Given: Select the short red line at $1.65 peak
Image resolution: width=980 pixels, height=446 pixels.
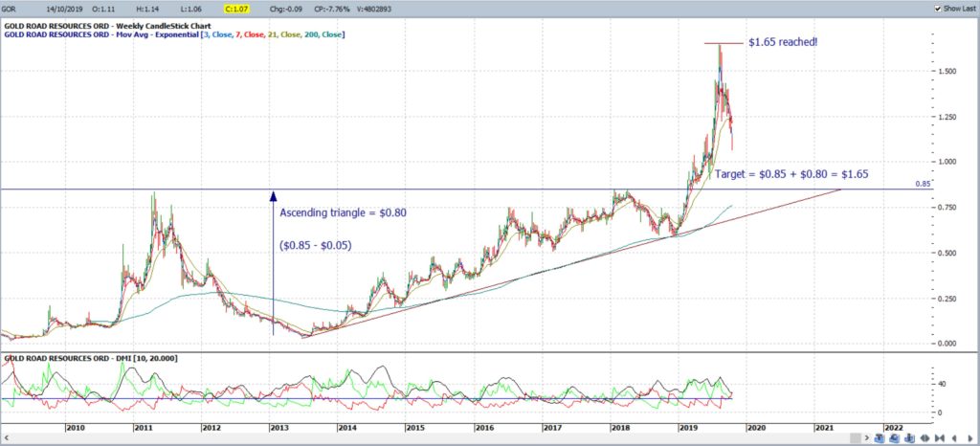Looking at the screenshot, I should point(725,43).
